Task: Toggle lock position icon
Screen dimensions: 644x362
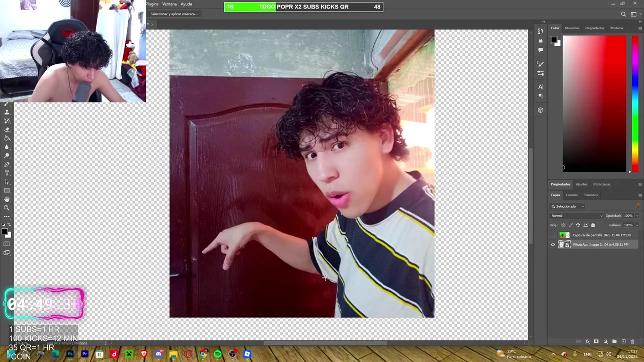Action: (x=578, y=225)
